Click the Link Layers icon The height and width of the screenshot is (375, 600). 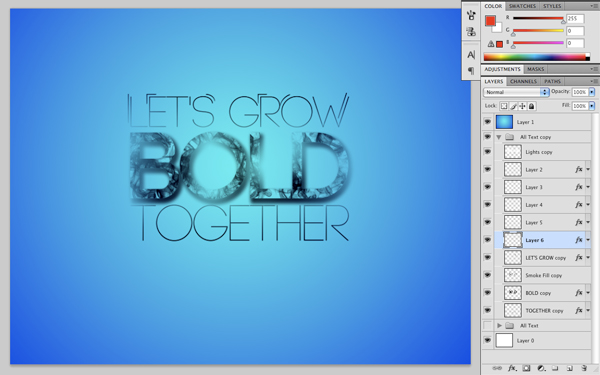point(497,368)
